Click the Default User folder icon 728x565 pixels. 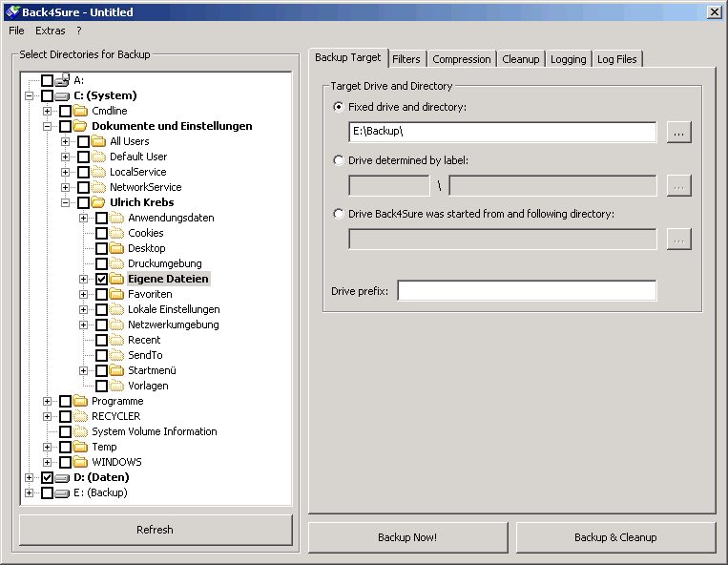click(x=98, y=157)
